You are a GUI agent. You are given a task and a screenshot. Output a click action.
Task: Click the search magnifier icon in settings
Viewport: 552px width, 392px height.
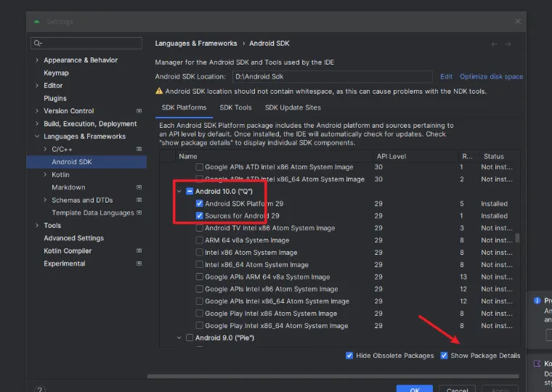pyautogui.click(x=37, y=44)
